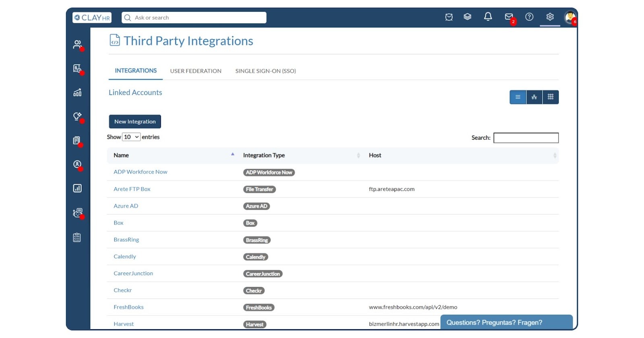Switch to Single Sign-On (SSO) tab
Image resolution: width=644 pixels, height=338 pixels.
[x=266, y=71]
